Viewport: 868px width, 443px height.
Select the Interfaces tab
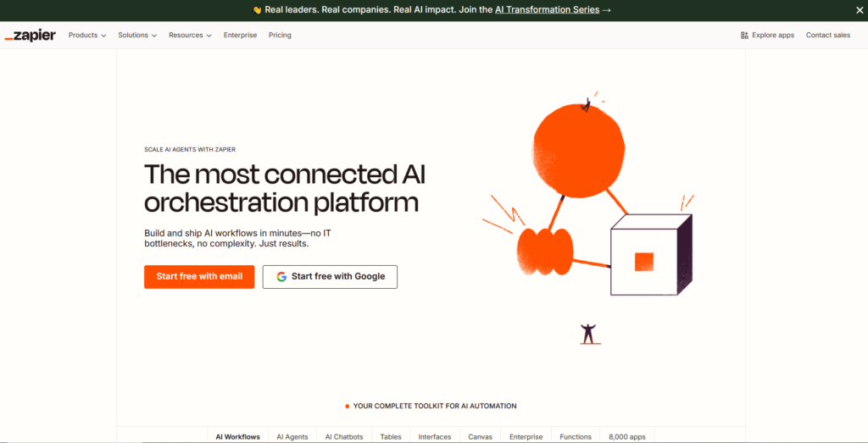tap(435, 436)
